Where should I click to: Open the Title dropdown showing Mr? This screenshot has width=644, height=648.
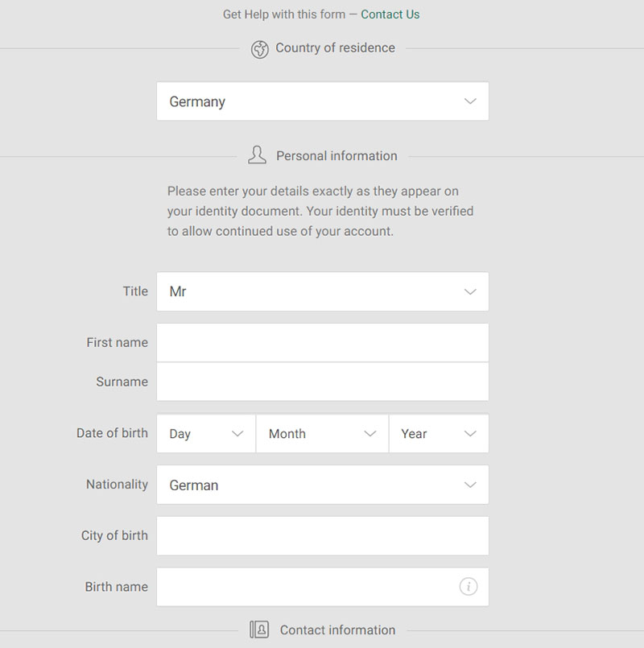tap(323, 291)
